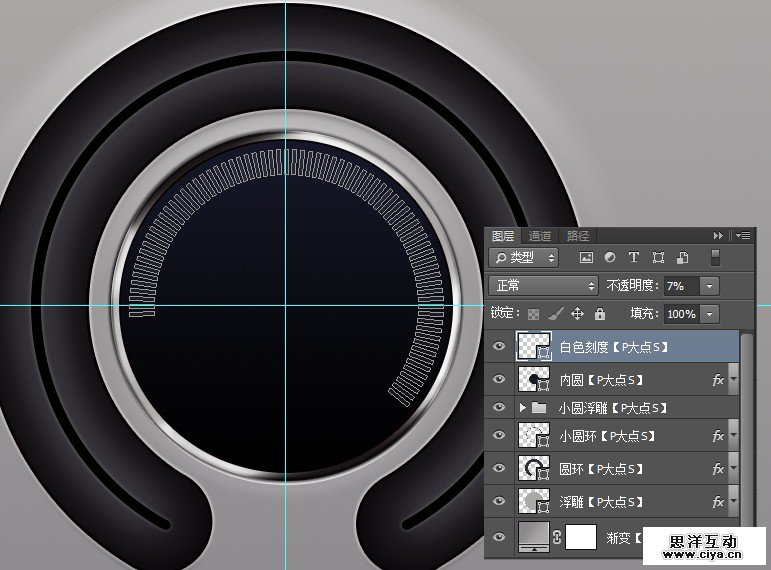Click the shape layer filter icon

[x=658, y=258]
